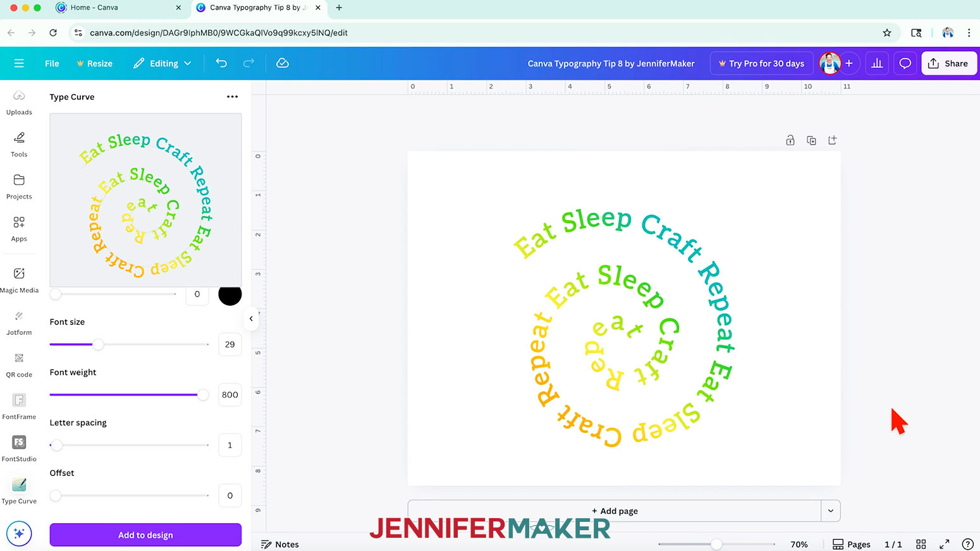Click the Font weight slider

(x=129, y=395)
